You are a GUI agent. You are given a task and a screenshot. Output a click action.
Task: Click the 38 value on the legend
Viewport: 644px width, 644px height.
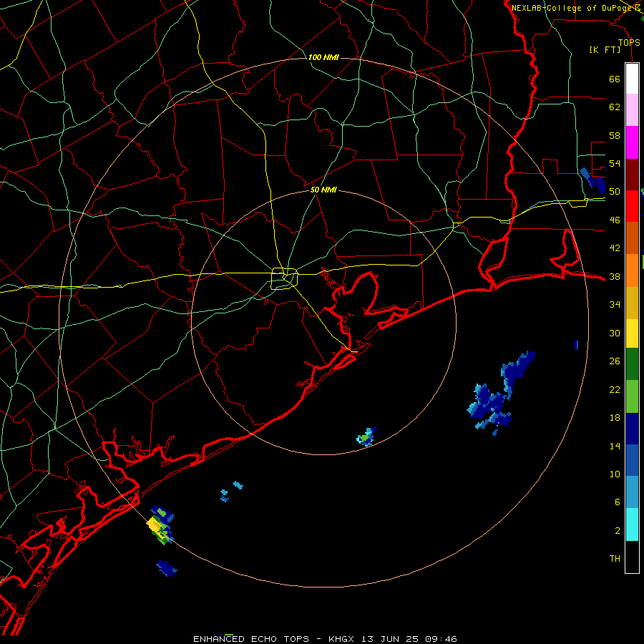pyautogui.click(x=615, y=276)
